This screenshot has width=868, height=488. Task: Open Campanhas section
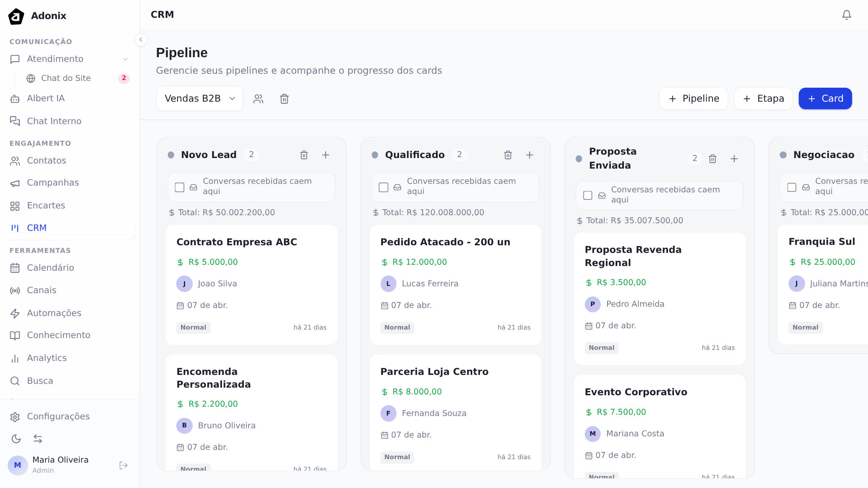click(70, 183)
